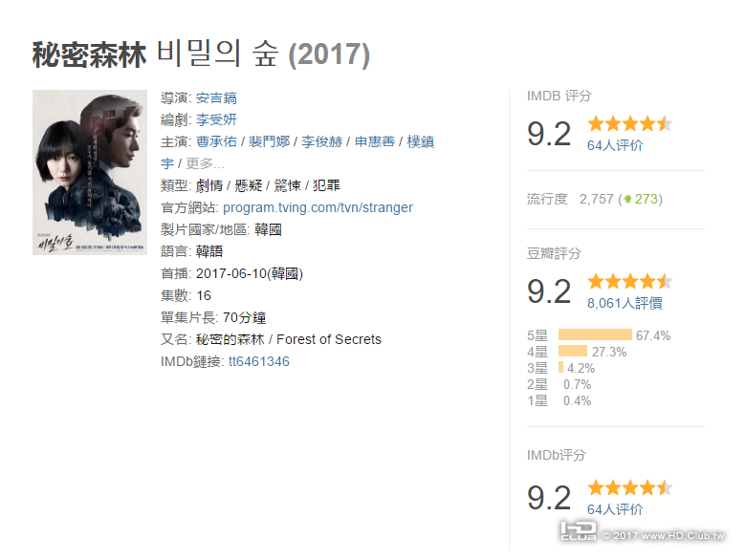Click the green popularity up-arrow icon
Viewport: 746px width, 560px height.
coord(627,200)
